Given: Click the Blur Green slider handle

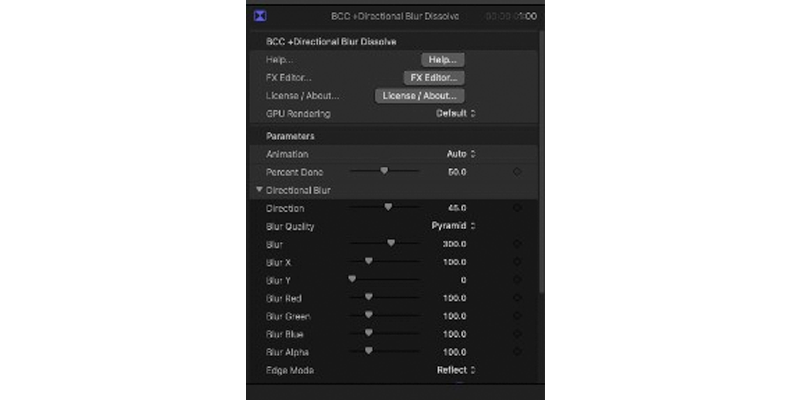Looking at the screenshot, I should pos(369,315).
